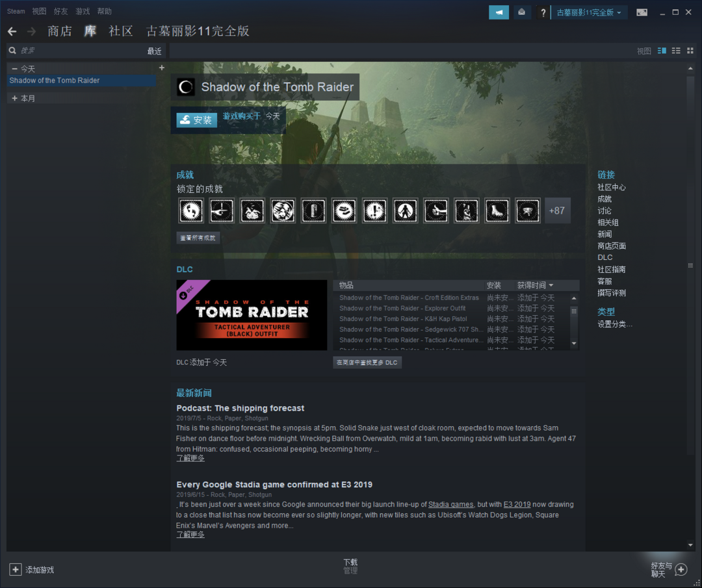Enter Big Picture mode via expand icon

click(642, 12)
